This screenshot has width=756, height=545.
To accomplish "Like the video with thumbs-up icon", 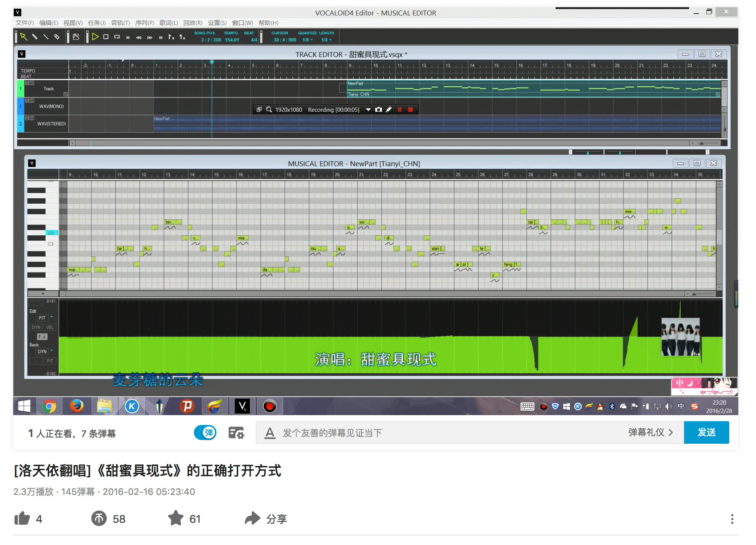I will pos(22,518).
